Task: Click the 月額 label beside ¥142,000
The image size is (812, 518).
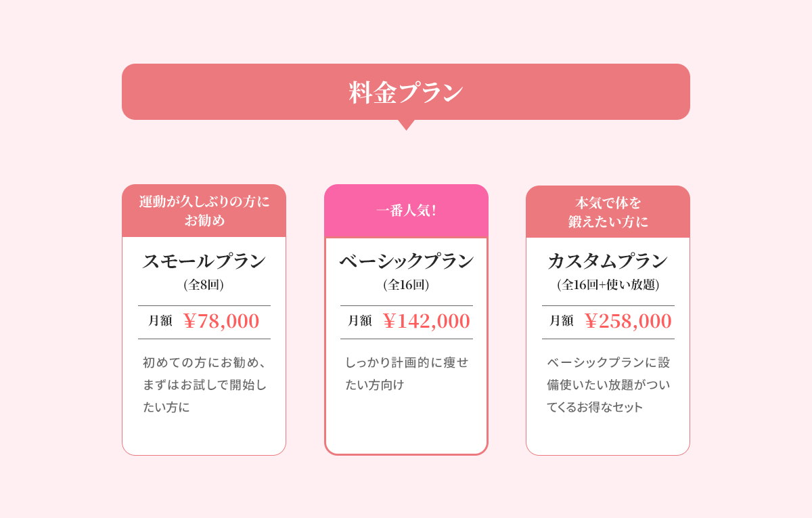Action: pos(360,321)
